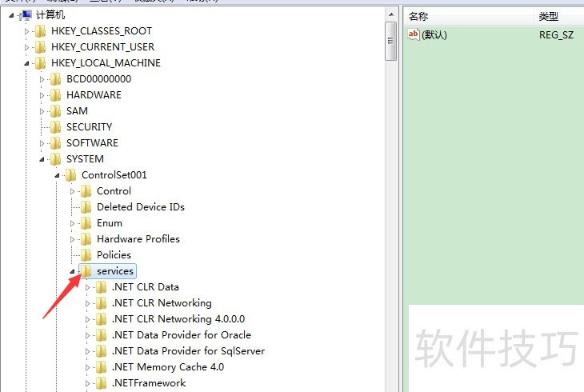Collapse the HKEY_LOCAL_MACHINE key

(27, 63)
